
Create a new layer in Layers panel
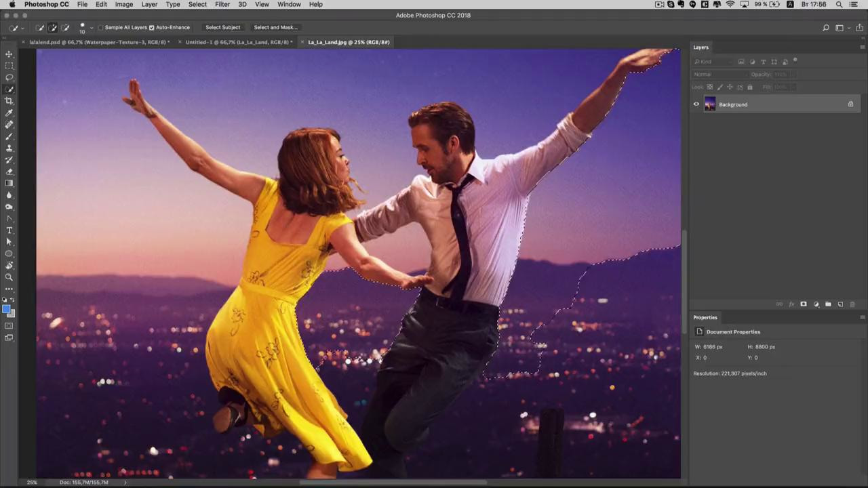[x=840, y=304]
